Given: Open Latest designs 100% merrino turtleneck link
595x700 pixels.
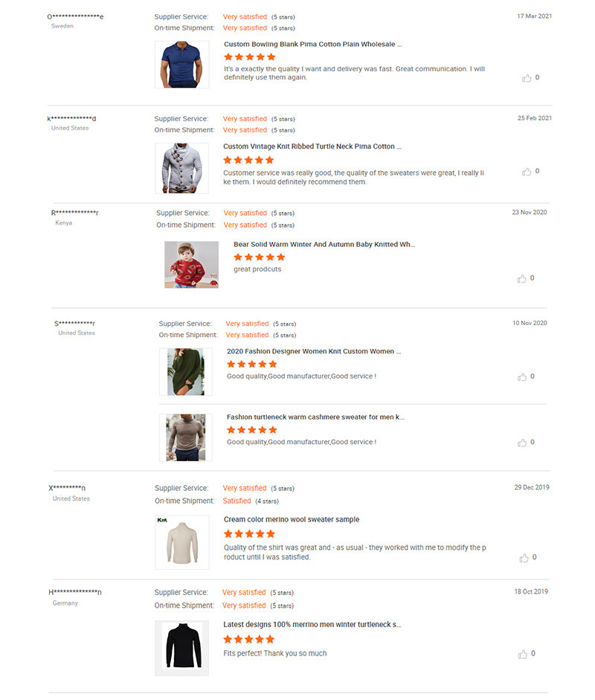Looking at the screenshot, I should click(x=312, y=625).
